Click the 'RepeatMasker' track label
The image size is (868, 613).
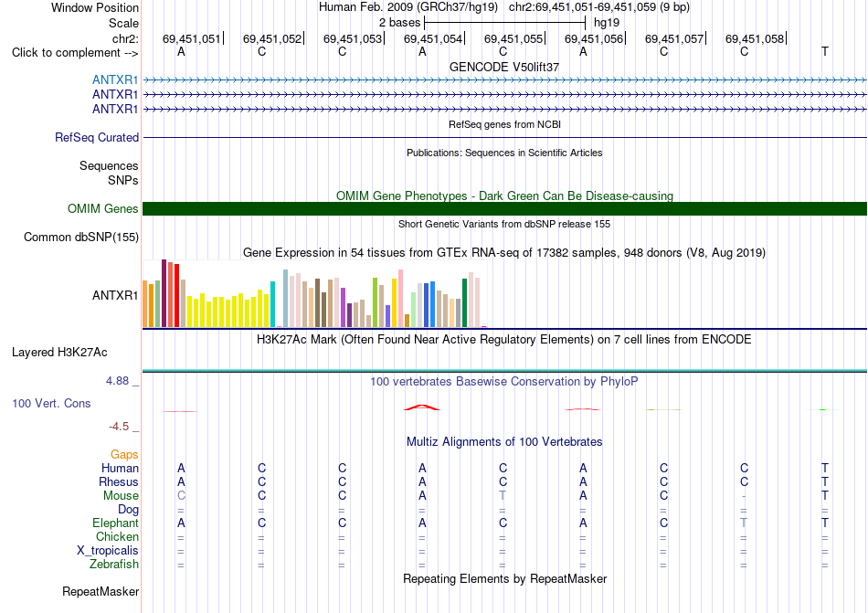[101, 591]
